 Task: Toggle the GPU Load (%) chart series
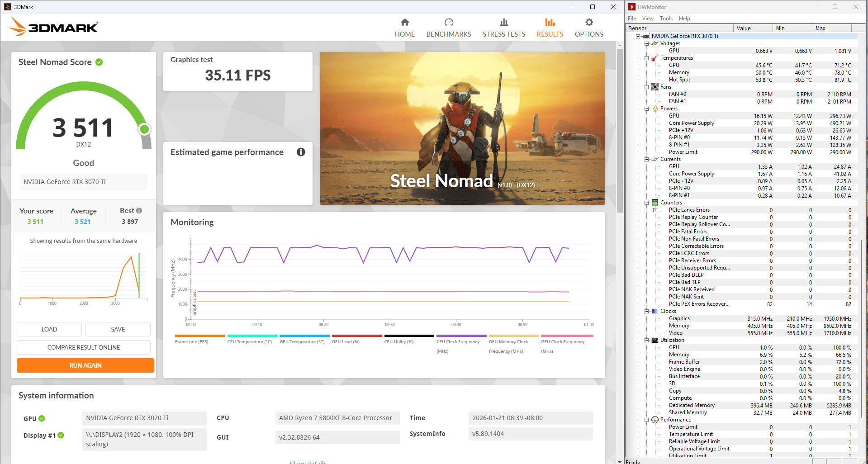(x=357, y=339)
